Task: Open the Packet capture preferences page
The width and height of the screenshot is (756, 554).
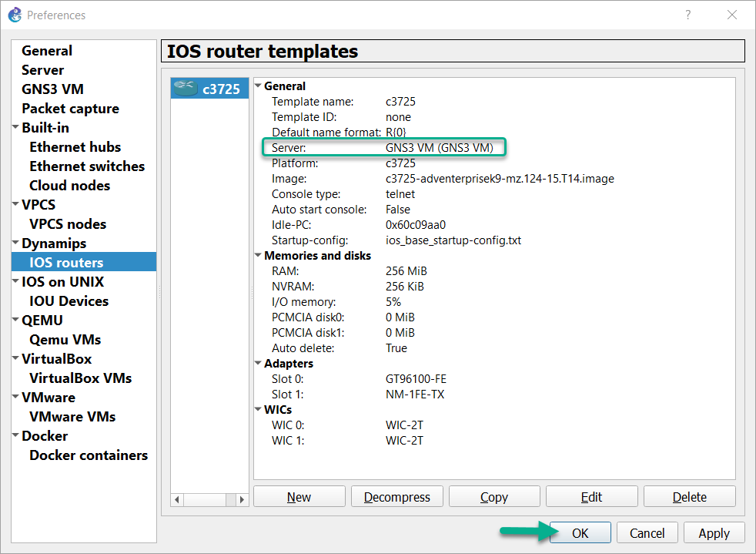Action: click(70, 108)
